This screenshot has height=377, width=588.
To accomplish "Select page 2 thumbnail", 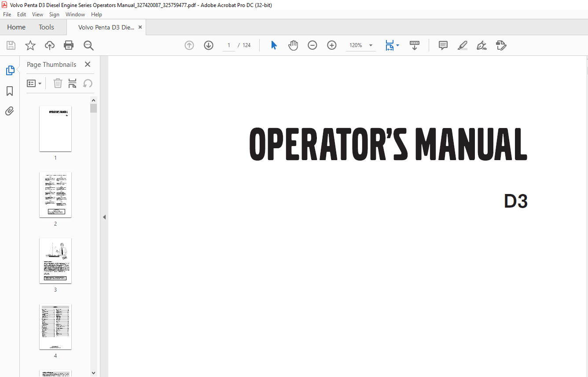I will [x=55, y=194].
